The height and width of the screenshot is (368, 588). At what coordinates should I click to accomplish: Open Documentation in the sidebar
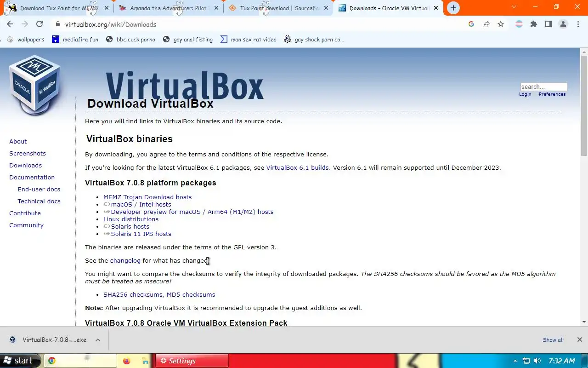click(32, 177)
